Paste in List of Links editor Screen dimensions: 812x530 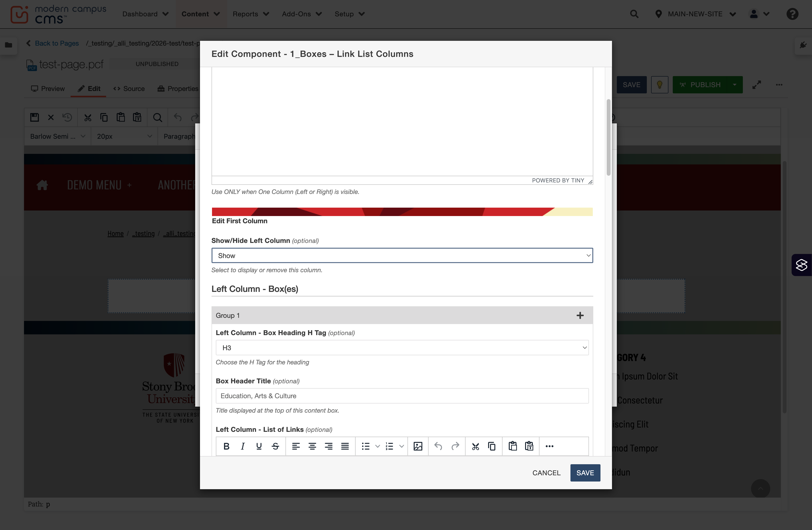coord(512,446)
